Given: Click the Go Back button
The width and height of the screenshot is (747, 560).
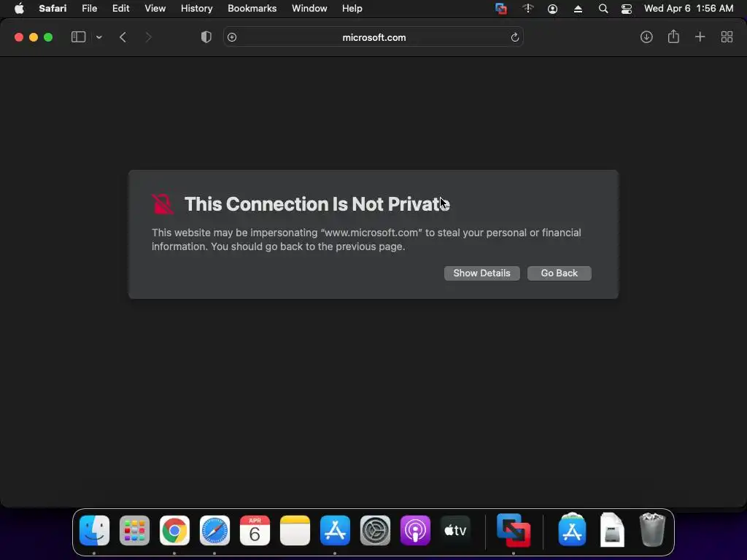Looking at the screenshot, I should tap(560, 273).
